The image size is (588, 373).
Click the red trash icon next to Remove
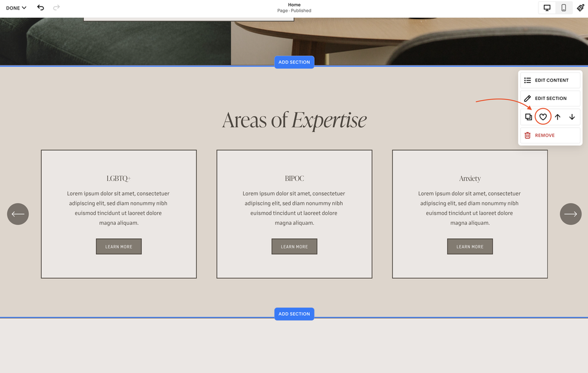pos(527,135)
